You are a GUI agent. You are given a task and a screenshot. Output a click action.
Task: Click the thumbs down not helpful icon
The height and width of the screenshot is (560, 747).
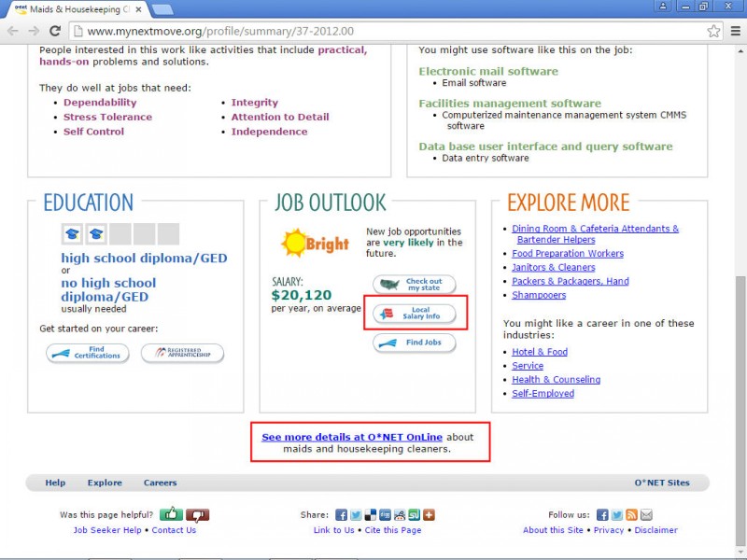197,514
